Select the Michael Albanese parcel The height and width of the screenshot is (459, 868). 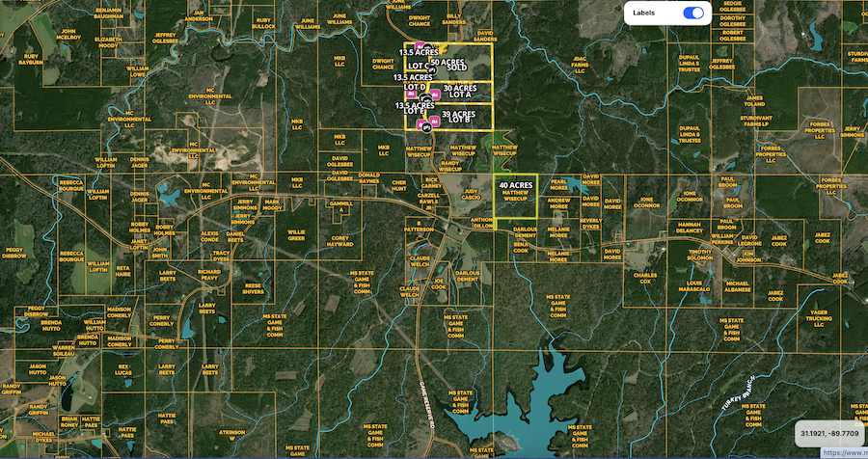[738, 286]
